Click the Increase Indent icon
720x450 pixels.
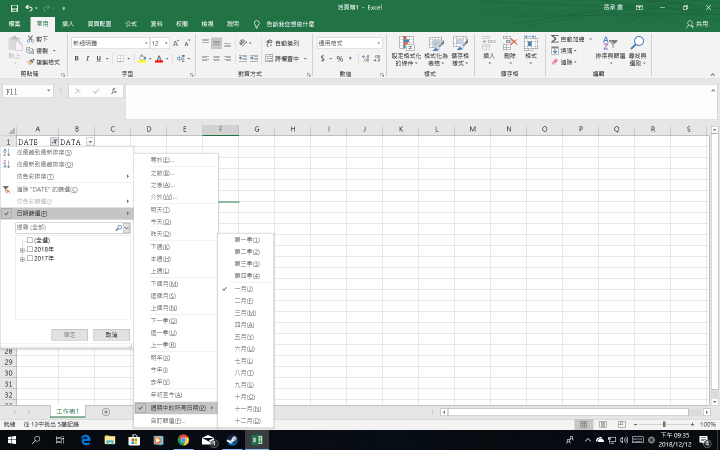254,59
